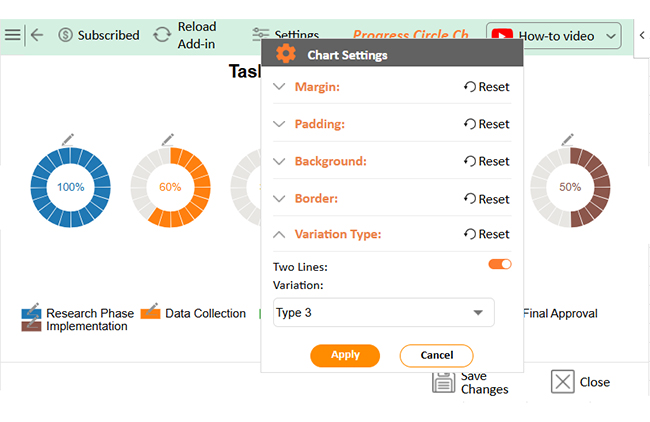Click the Apply button

(x=345, y=355)
